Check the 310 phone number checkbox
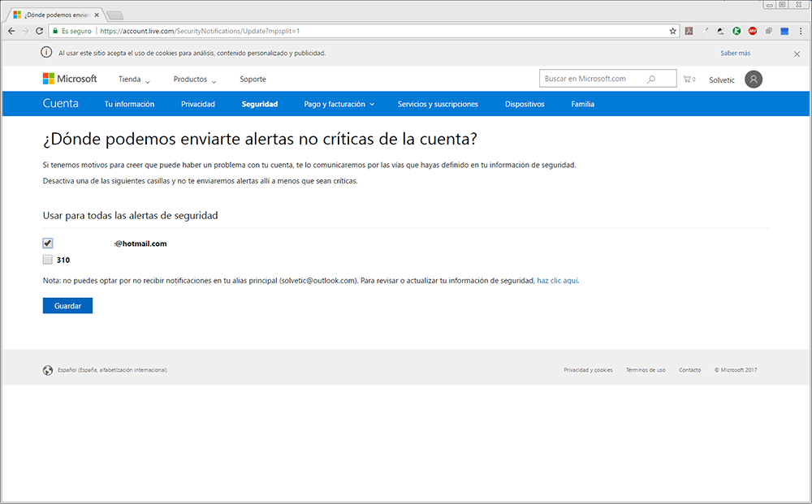This screenshot has height=504, width=812. pyautogui.click(x=48, y=260)
